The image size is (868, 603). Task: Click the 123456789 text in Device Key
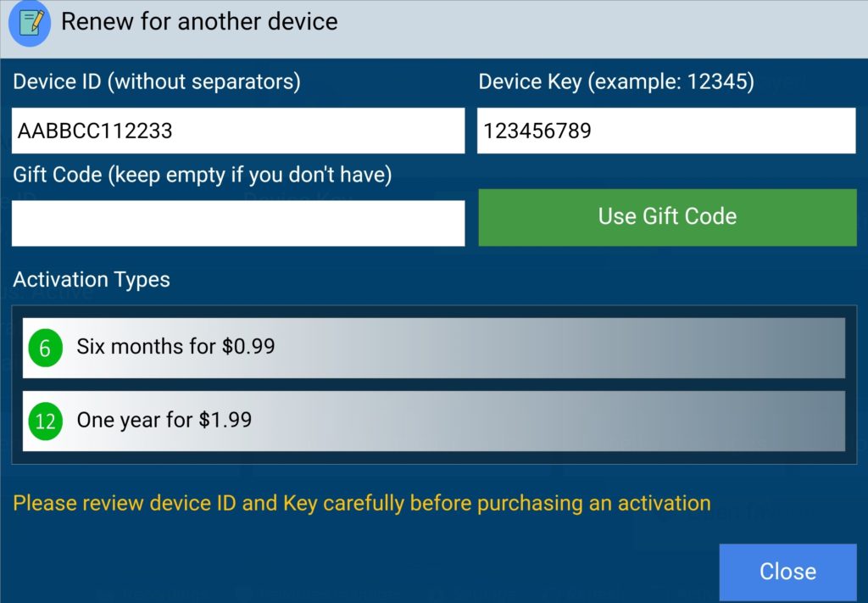pyautogui.click(x=537, y=131)
